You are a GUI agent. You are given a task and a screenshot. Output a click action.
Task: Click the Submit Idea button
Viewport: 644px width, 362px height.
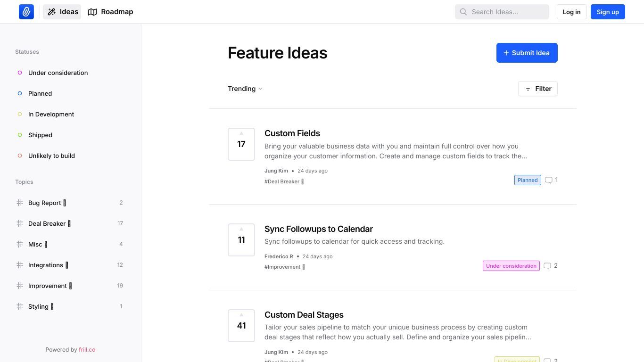tap(527, 53)
